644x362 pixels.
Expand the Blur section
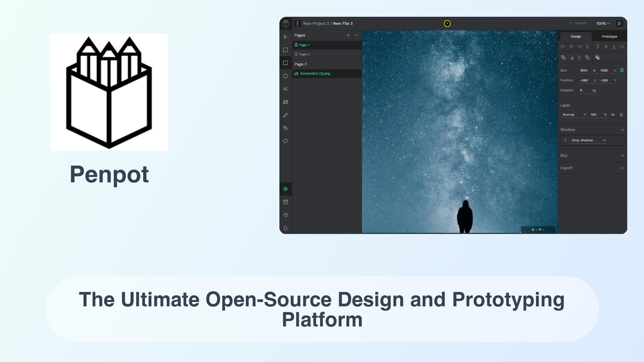[622, 155]
